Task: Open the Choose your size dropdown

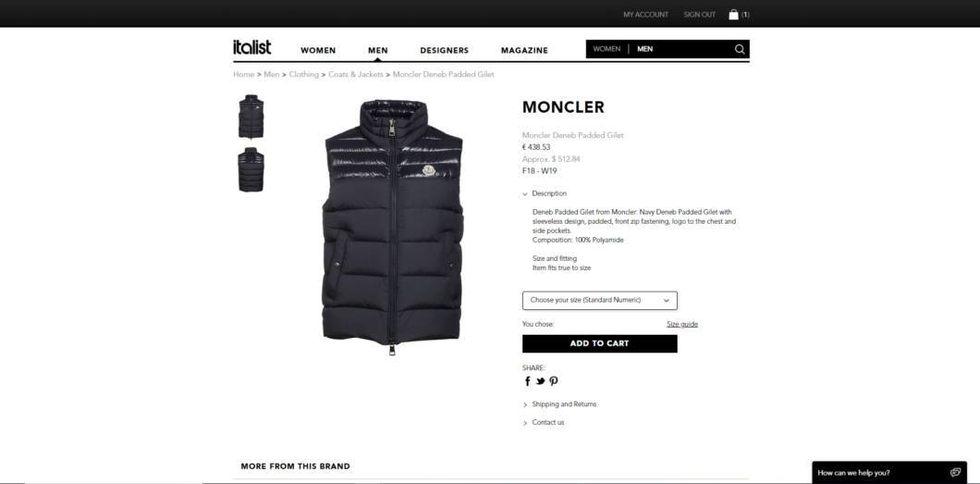Action: 599,300
